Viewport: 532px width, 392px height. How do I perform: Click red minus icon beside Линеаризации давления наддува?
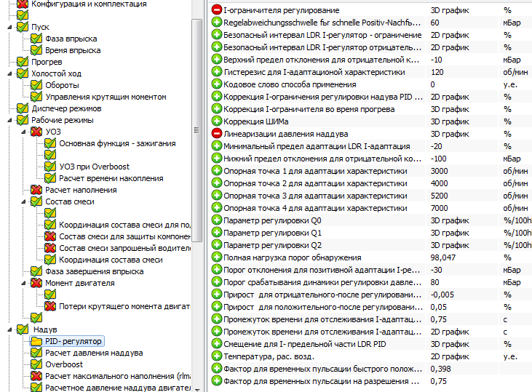point(217,134)
